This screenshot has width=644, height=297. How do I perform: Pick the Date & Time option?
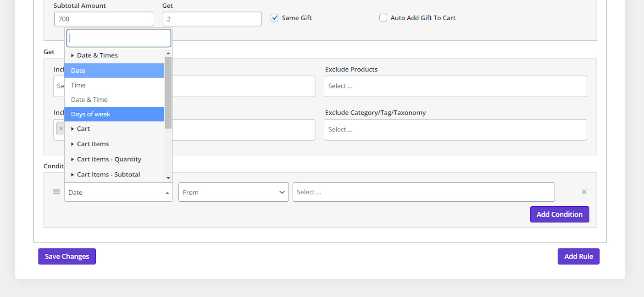click(89, 99)
